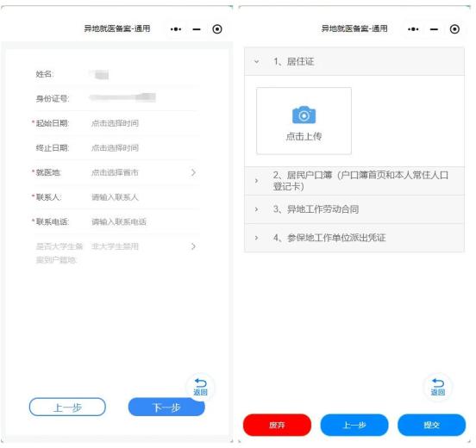
Task: Tap the target close icon in left panel
Action: tap(217, 29)
